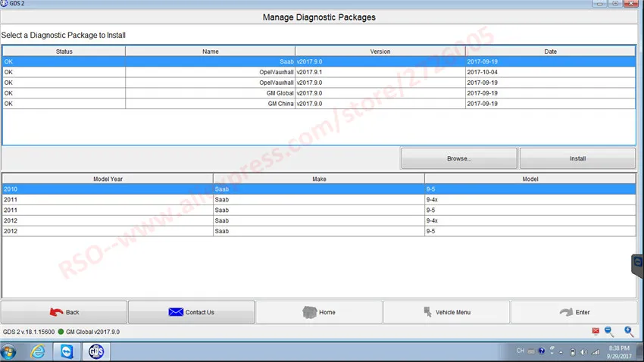
Task: Click the Enter label text
Action: pyautogui.click(x=583, y=312)
